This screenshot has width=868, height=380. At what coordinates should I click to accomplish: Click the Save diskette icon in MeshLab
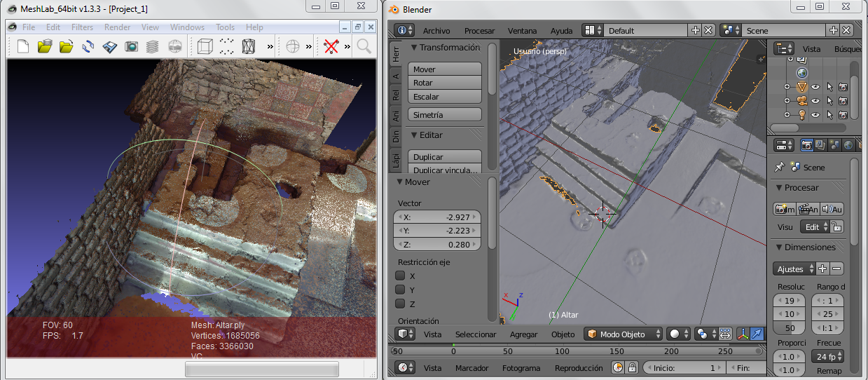click(x=109, y=47)
